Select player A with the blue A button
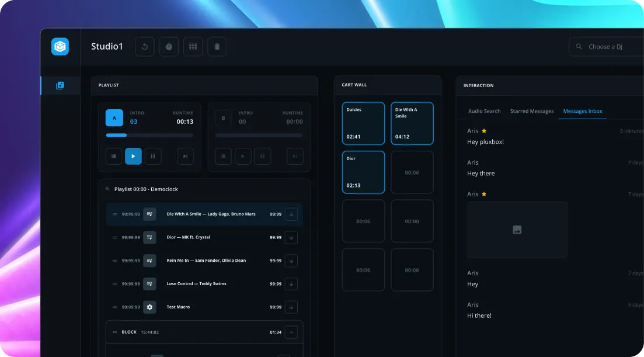 pos(114,118)
